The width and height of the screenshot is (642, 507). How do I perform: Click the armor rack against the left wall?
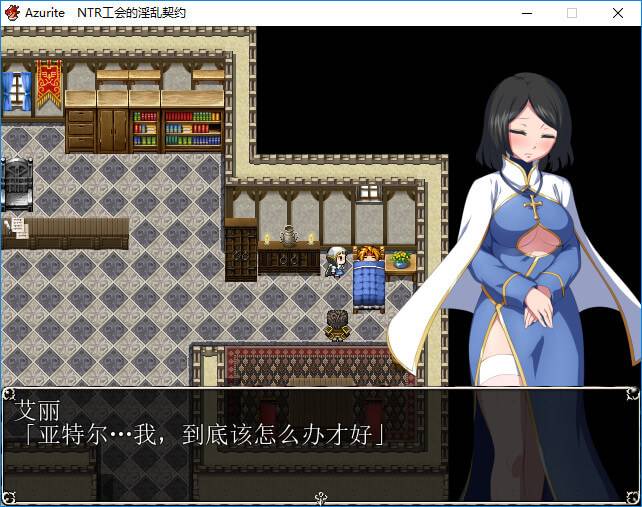pos(17,184)
